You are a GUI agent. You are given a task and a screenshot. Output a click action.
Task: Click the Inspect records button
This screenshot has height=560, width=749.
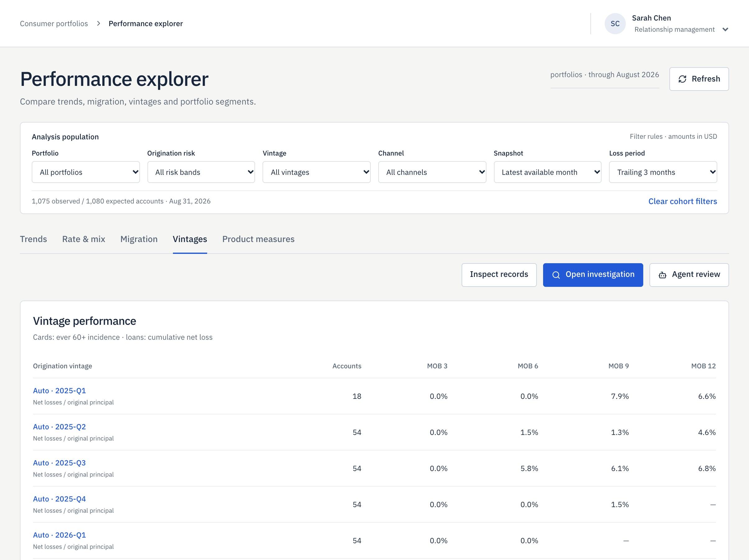[499, 275]
